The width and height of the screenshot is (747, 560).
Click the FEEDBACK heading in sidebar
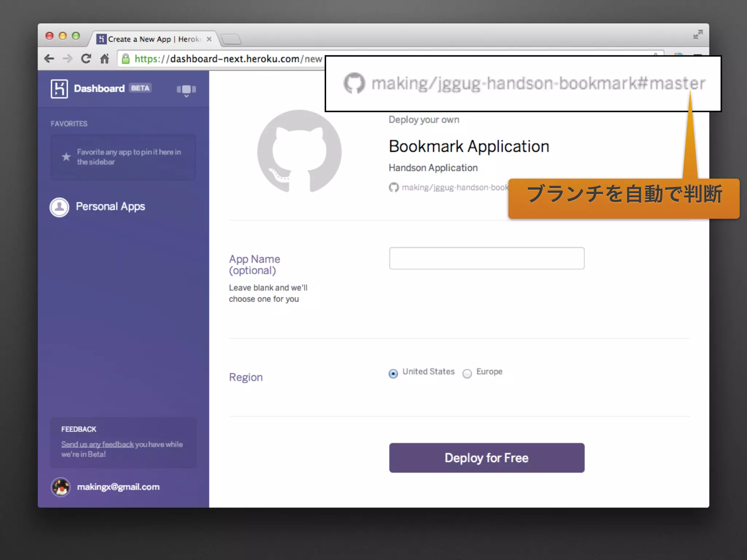[79, 429]
